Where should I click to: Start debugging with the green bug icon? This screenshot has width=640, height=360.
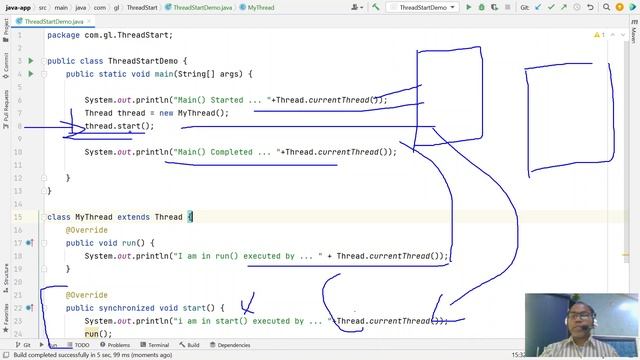pyautogui.click(x=482, y=7)
